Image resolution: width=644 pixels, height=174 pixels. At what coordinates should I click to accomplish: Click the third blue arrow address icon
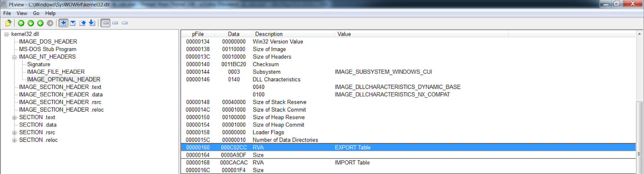coord(83,23)
